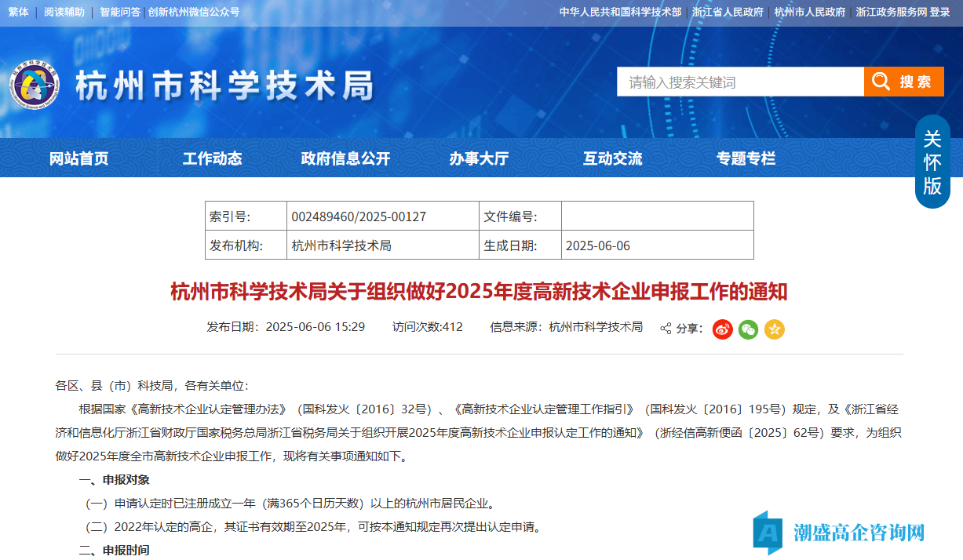Open 智能问答 smart Q&A link
Image resolution: width=963 pixels, height=560 pixels.
[120, 12]
